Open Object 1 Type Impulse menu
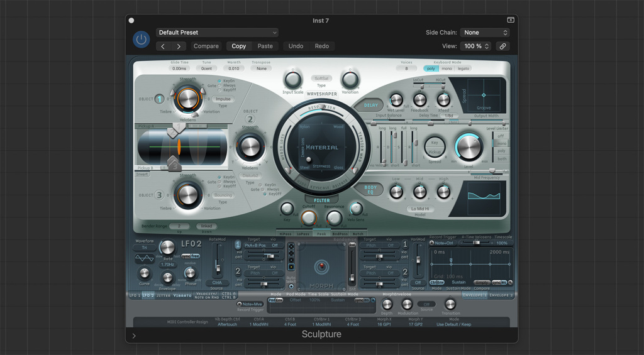644x355 pixels. [223, 99]
